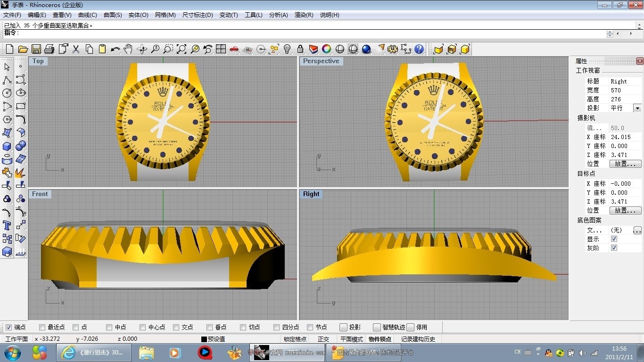This screenshot has height=362, width=644.
Task: Select the Polygon hexagon tool in sidebar
Action: 7,119
